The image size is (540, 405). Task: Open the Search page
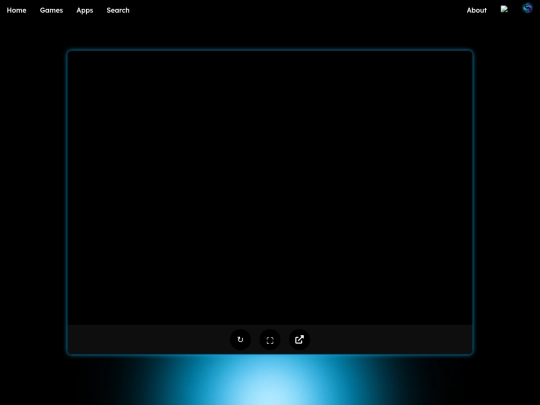point(118,10)
